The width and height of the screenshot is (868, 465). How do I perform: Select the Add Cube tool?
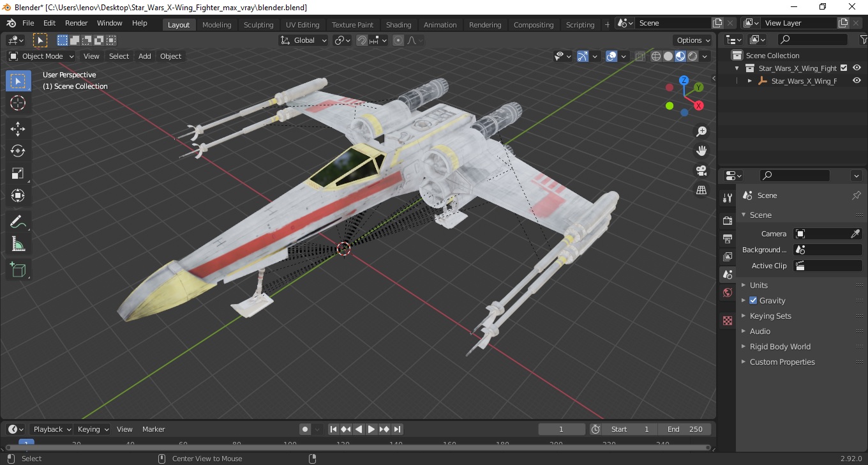18,270
